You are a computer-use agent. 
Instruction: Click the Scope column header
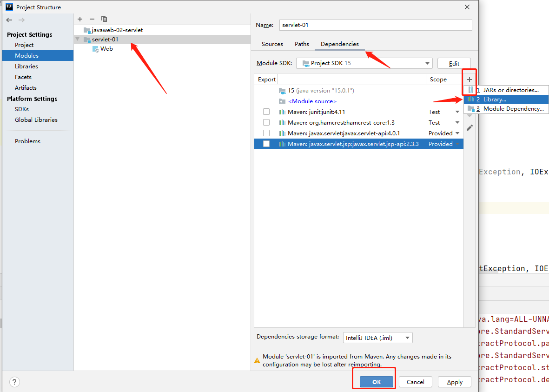438,80
